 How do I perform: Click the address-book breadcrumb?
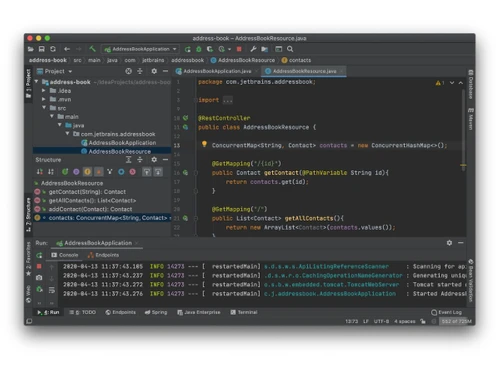(x=48, y=60)
